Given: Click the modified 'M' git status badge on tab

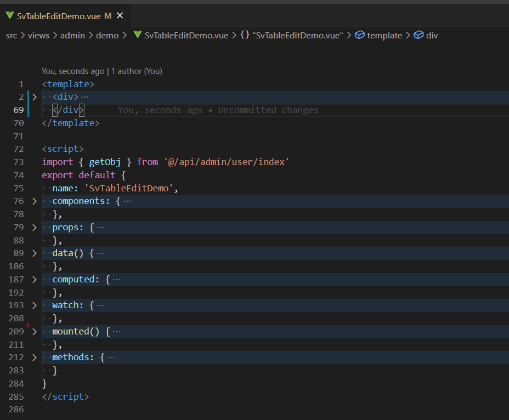Looking at the screenshot, I should pyautogui.click(x=108, y=15).
